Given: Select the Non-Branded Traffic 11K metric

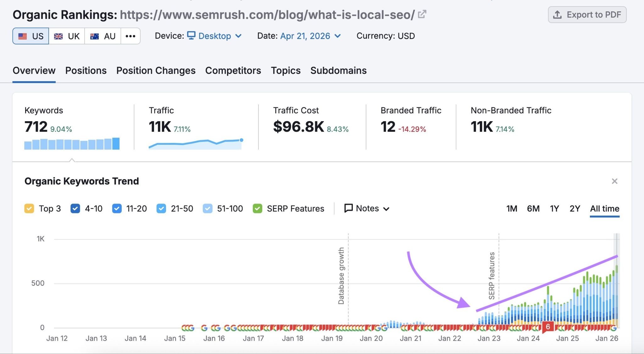Looking at the screenshot, I should (482, 127).
